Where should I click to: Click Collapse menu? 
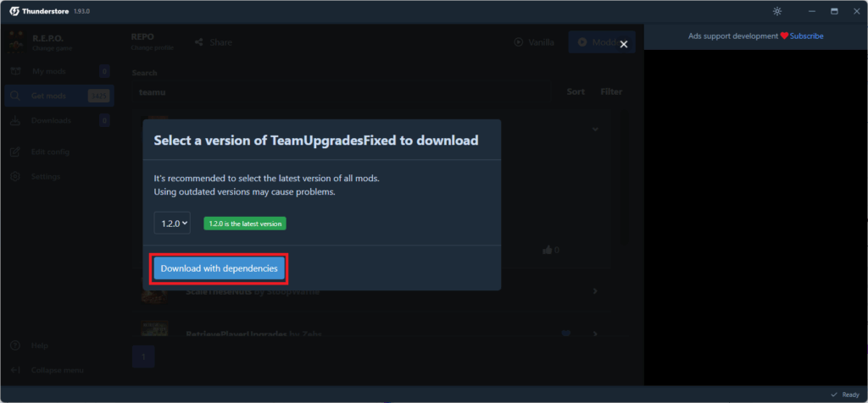[x=58, y=370]
